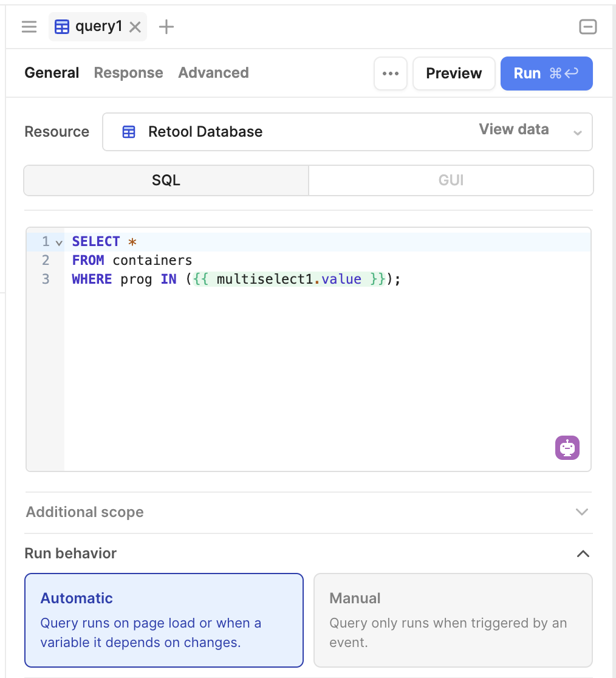Close the query1 tab
Image resolution: width=616 pixels, height=678 pixels.
coord(135,27)
